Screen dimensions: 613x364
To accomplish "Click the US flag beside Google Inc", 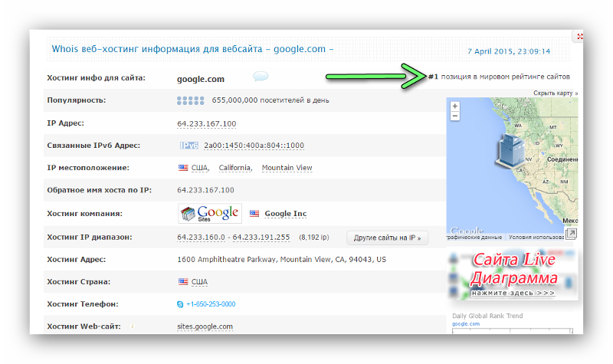I will click(254, 214).
